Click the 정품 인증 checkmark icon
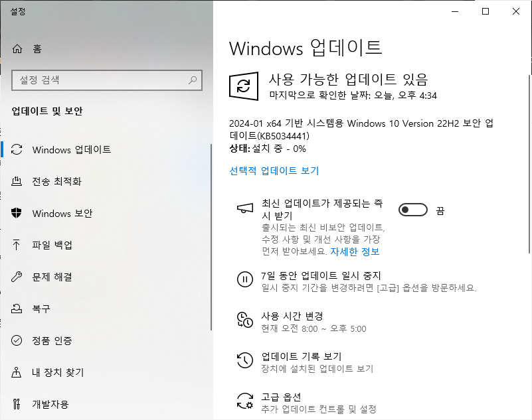 [17, 340]
